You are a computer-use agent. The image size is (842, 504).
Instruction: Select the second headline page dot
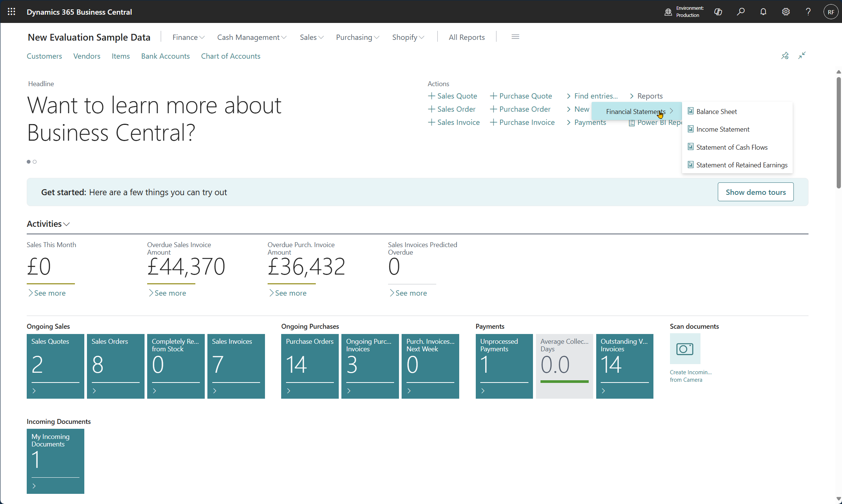(x=35, y=162)
